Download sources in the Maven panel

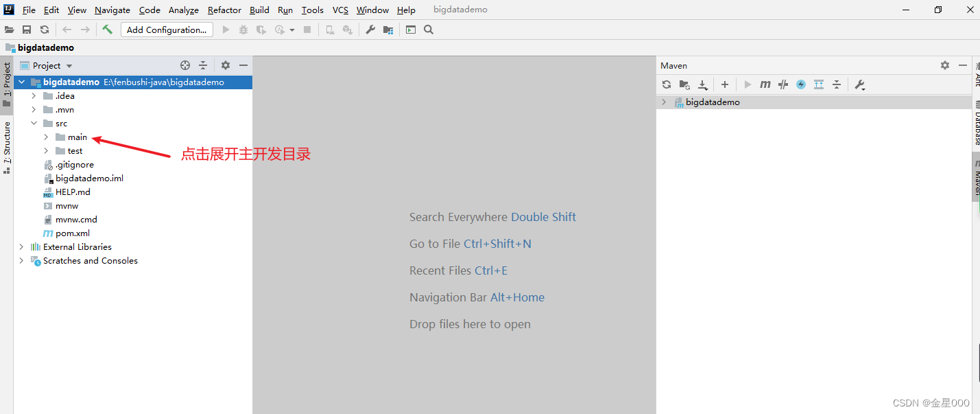coord(702,84)
